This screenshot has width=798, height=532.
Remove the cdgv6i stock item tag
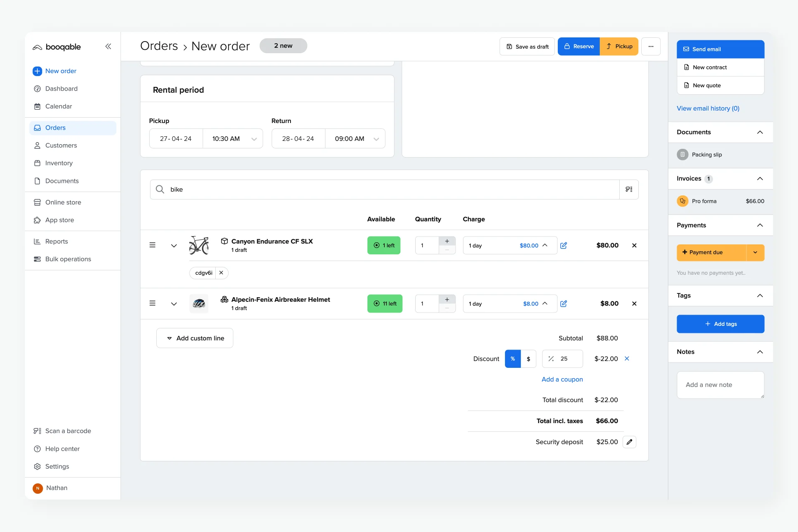tap(222, 273)
